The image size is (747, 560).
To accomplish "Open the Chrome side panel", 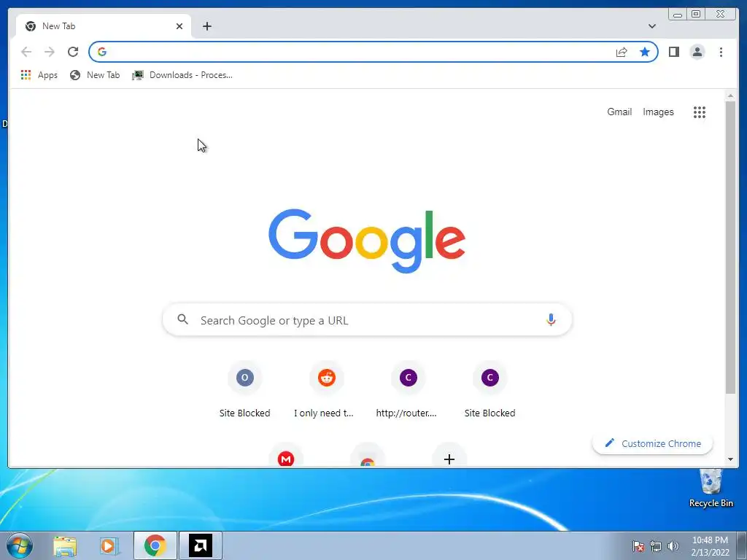I will 673,52.
